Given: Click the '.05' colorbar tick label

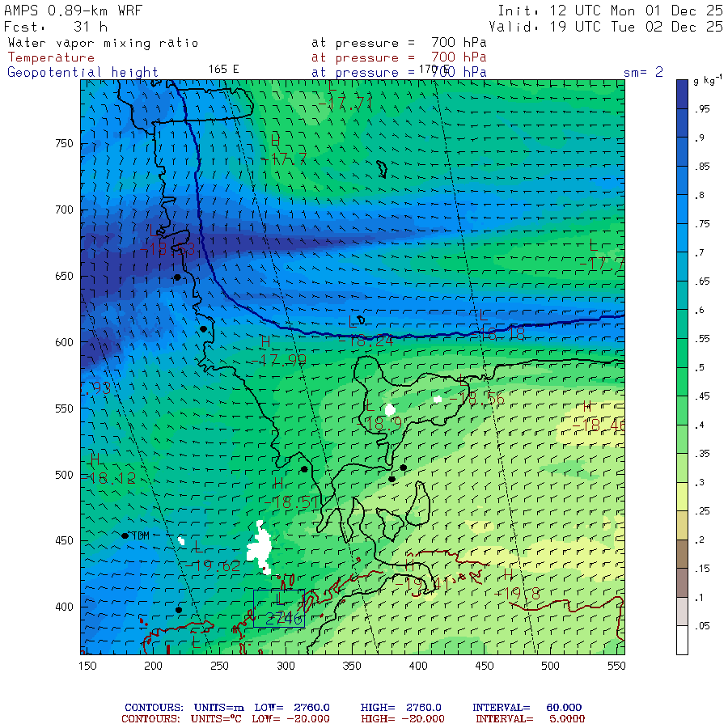Looking at the screenshot, I should pos(702,626).
